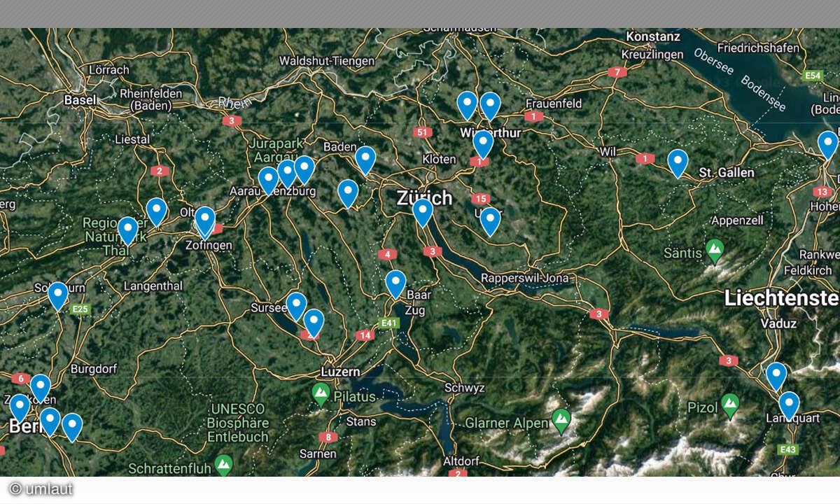This screenshot has width=840, height=504.
Task: Select the easternmost pin near Bern
Action: [72, 427]
